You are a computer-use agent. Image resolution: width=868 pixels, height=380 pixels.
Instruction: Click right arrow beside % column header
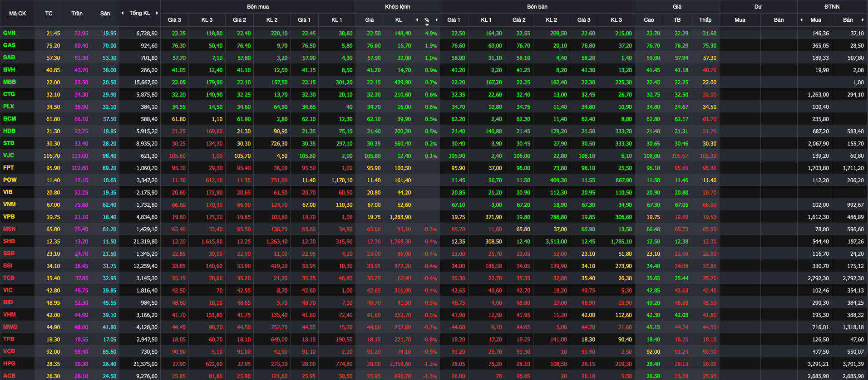pos(436,20)
